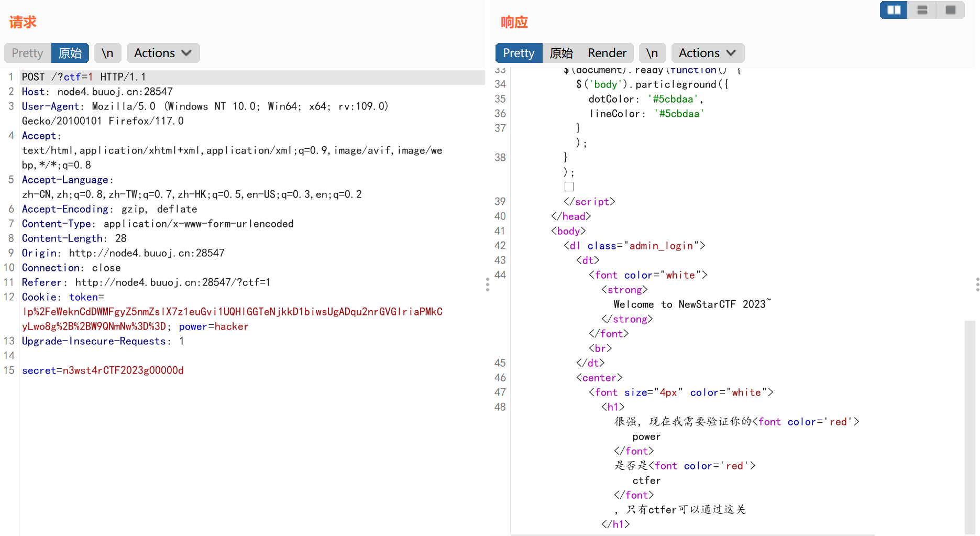Click the word 'ctfer' on its own line
Viewport: 980px width, 536px height.
coord(646,480)
